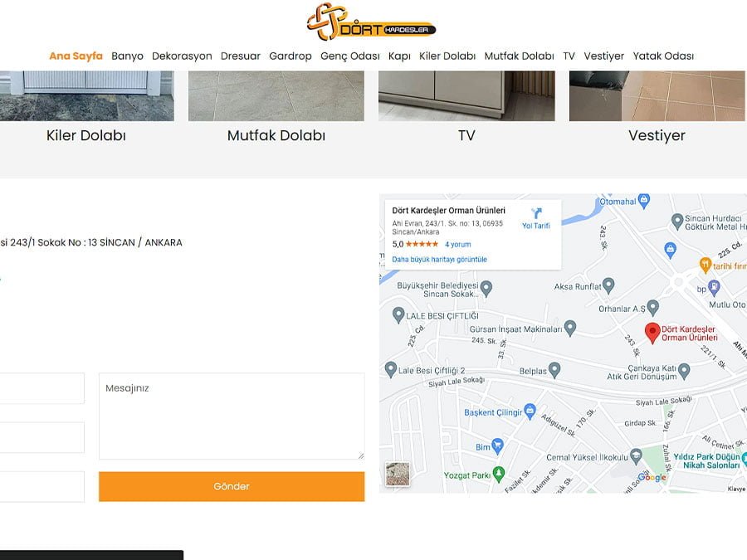
Task: Click the Bim shopping cart map marker
Action: 497,447
